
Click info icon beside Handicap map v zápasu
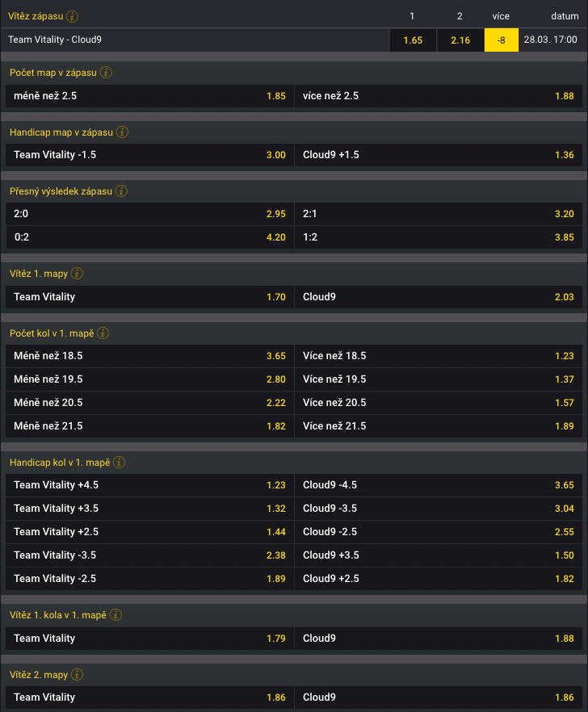[x=122, y=132]
